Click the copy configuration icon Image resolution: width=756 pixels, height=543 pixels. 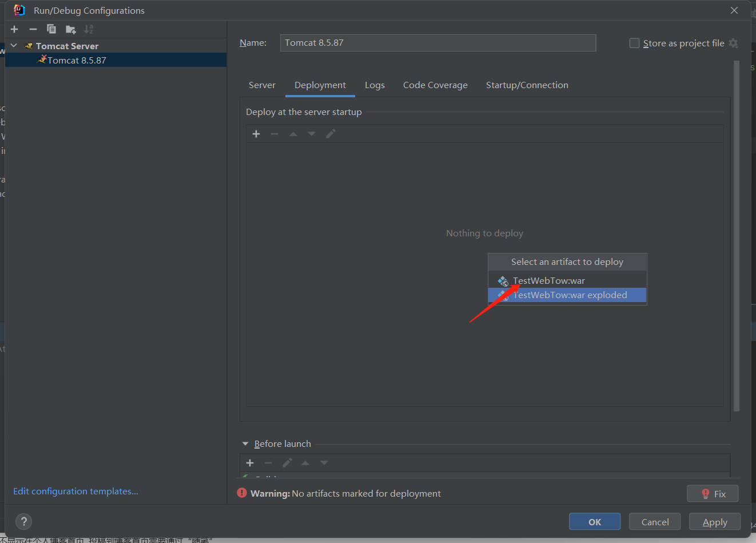(x=51, y=29)
